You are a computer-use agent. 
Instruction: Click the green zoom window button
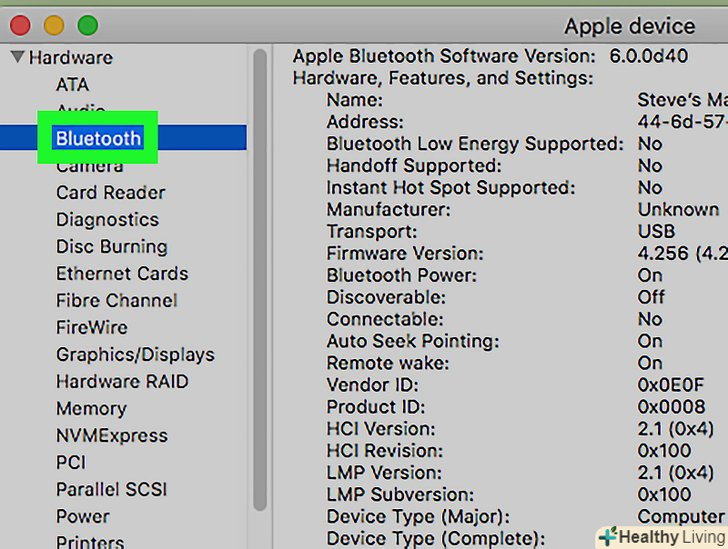(88, 25)
